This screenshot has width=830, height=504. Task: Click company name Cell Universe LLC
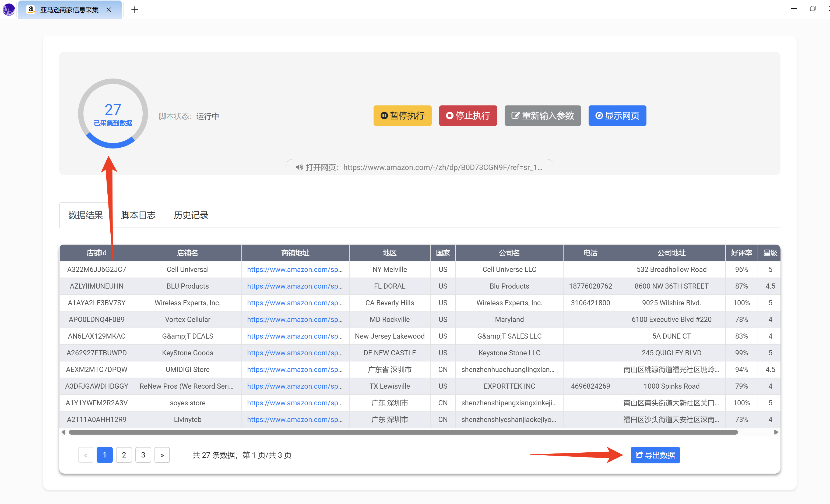[509, 269]
